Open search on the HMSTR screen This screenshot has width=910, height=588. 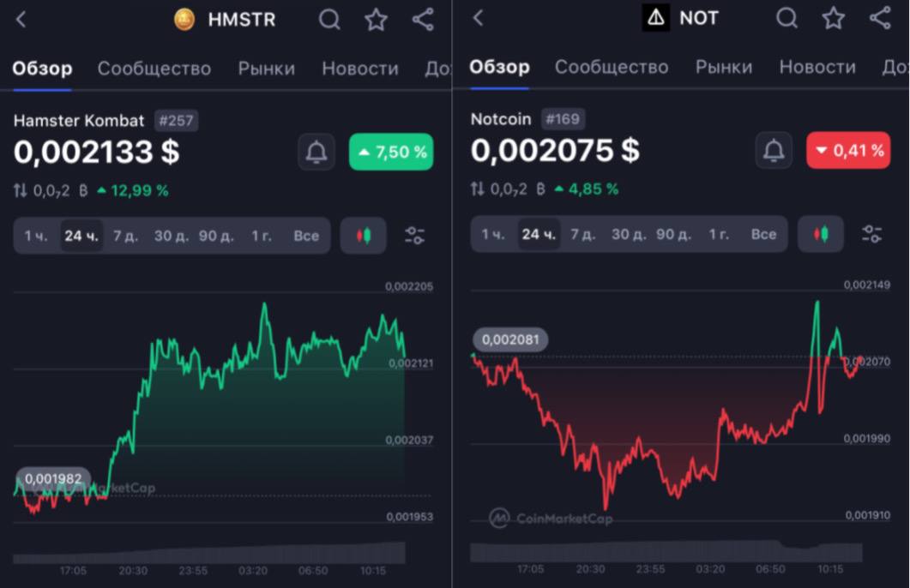(329, 20)
